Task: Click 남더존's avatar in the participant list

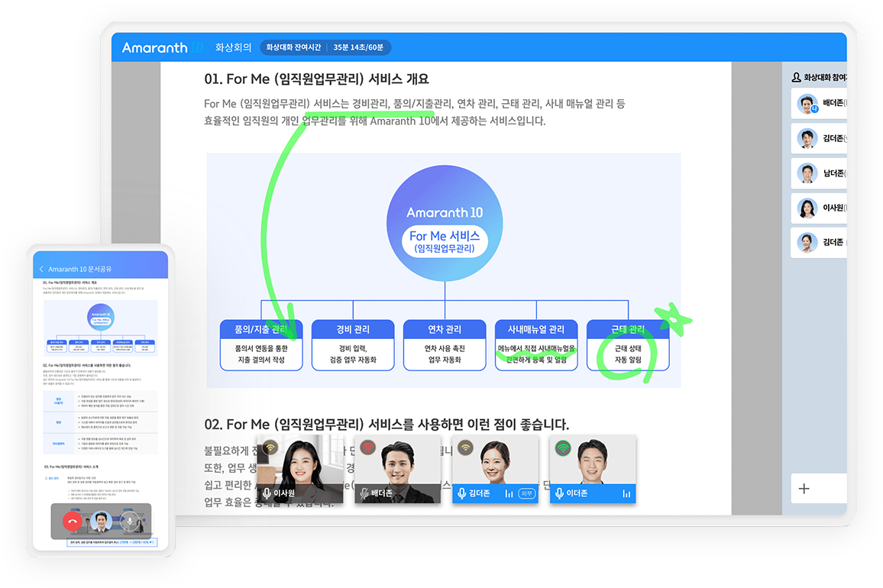Action: point(807,173)
